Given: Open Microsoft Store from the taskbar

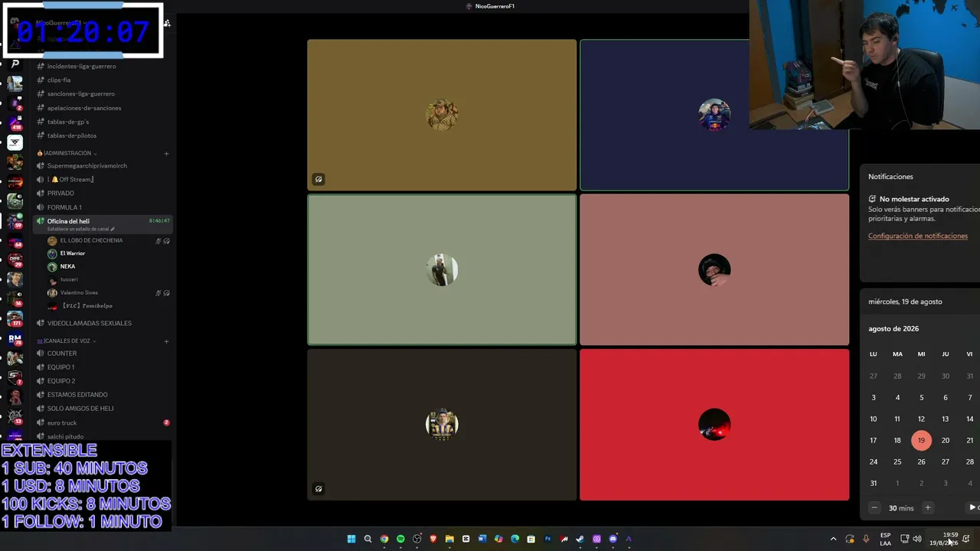Looking at the screenshot, I should pyautogui.click(x=531, y=539).
